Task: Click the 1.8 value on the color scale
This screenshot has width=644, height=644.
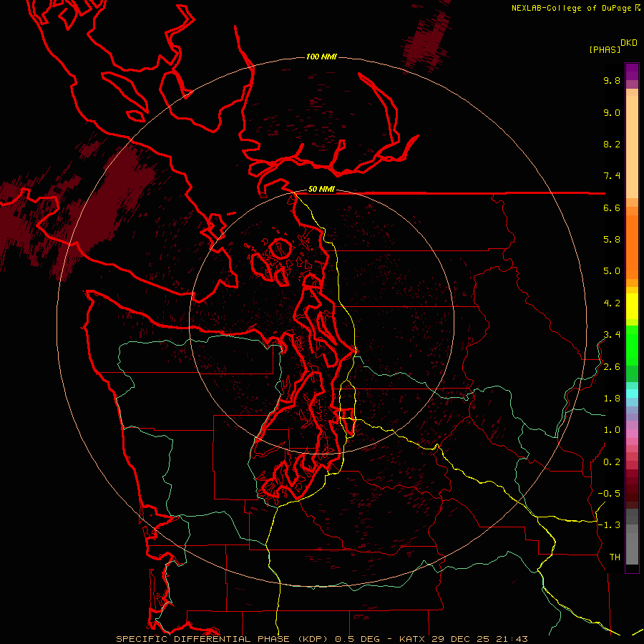Action: click(x=612, y=399)
